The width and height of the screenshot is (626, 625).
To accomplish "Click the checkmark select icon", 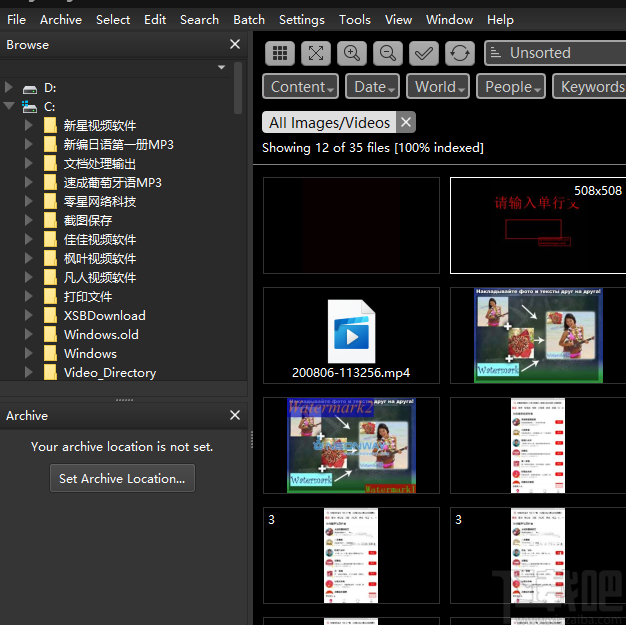I will pos(424,53).
